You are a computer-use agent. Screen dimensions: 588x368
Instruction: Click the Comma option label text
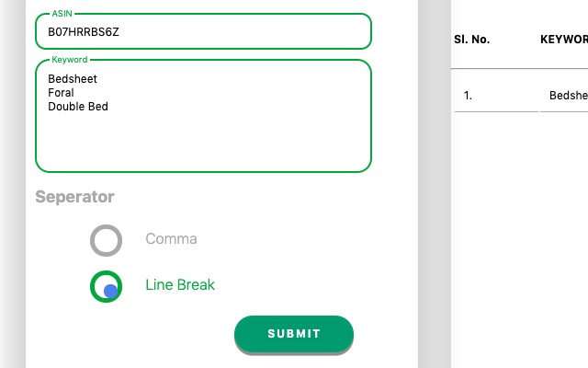(171, 239)
